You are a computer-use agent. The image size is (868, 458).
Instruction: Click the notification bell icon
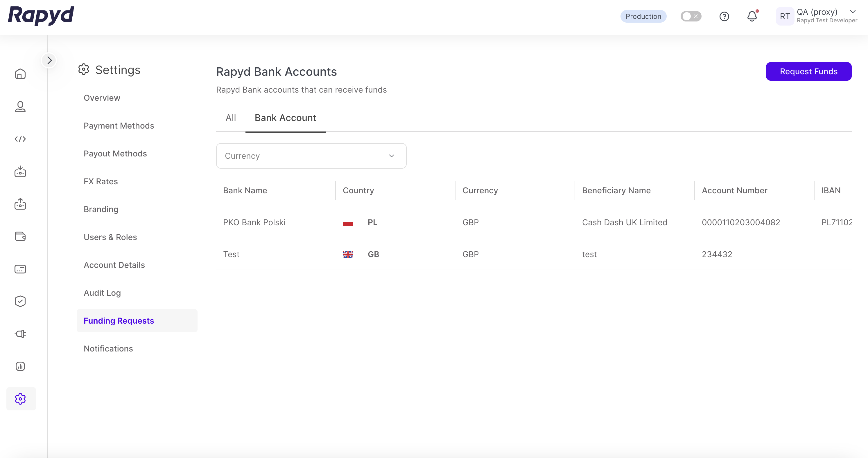tap(752, 16)
